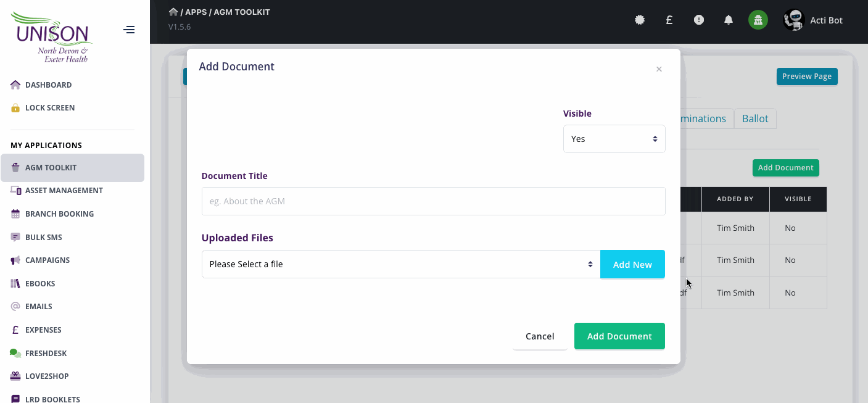868x403 pixels.
Task: Open the exclamation alert icon
Action: (x=699, y=20)
